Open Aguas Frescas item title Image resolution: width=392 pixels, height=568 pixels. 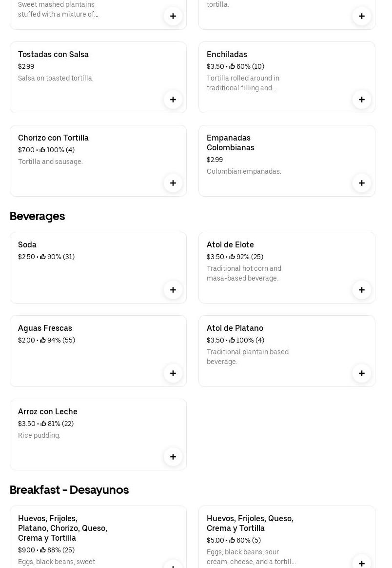point(45,328)
